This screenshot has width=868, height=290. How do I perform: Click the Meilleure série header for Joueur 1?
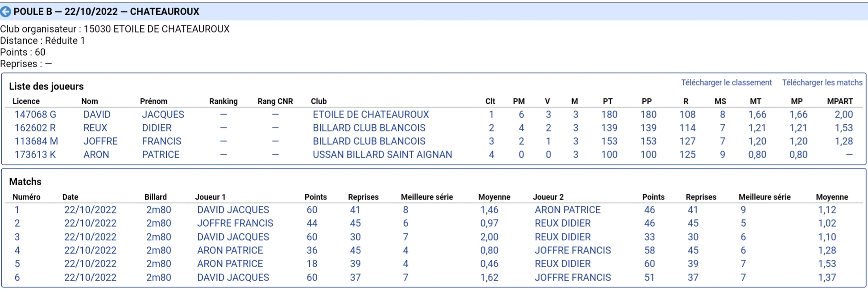[427, 197]
